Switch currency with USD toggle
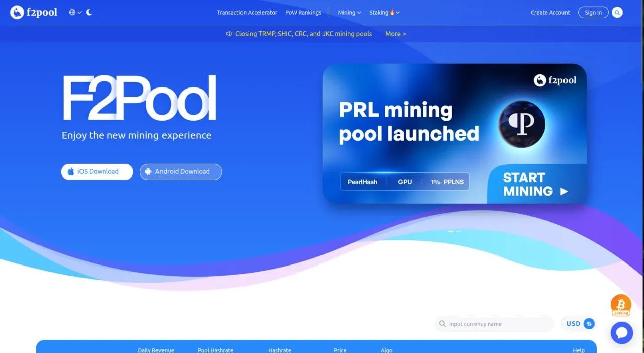The width and height of the screenshot is (644, 353). 580,324
